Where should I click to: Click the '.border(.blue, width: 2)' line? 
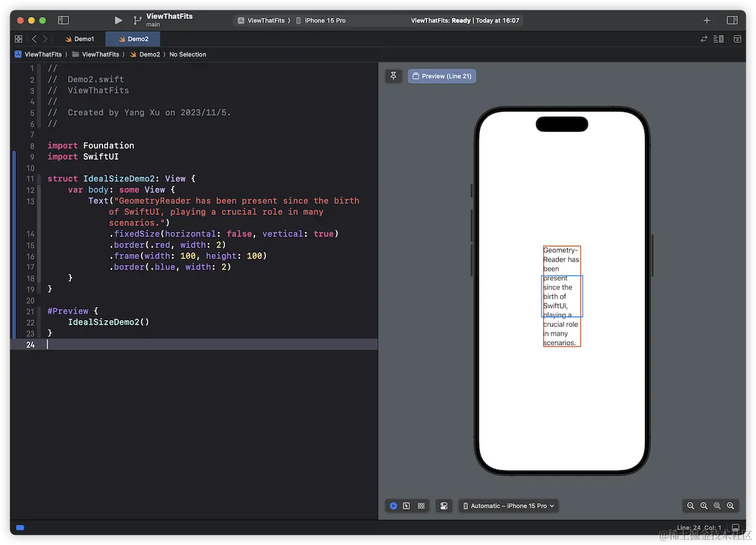pyautogui.click(x=170, y=267)
